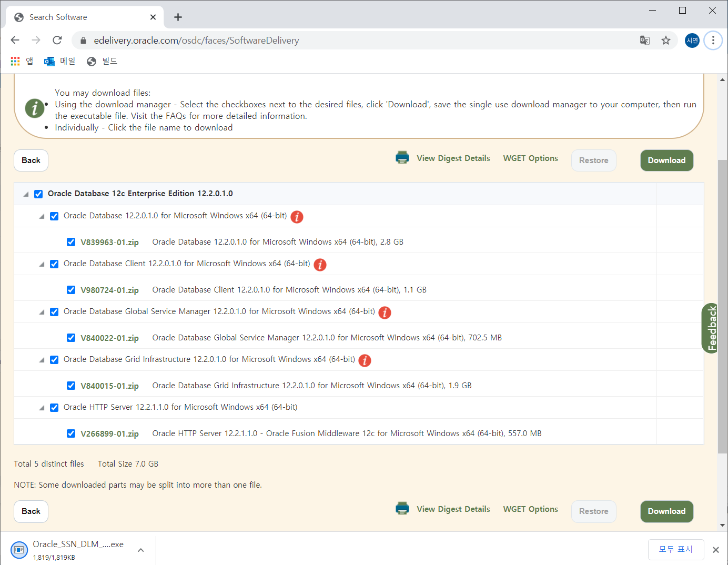This screenshot has height=565, width=728.
Task: Collapse Oracle Database 12.2.0.1.0 Windows x64 node
Action: click(42, 217)
